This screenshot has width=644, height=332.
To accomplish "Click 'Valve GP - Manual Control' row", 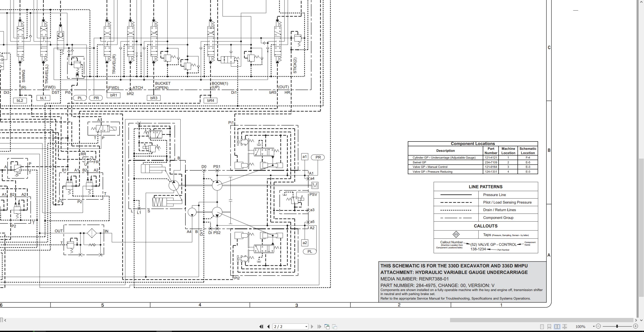I will tap(473, 167).
